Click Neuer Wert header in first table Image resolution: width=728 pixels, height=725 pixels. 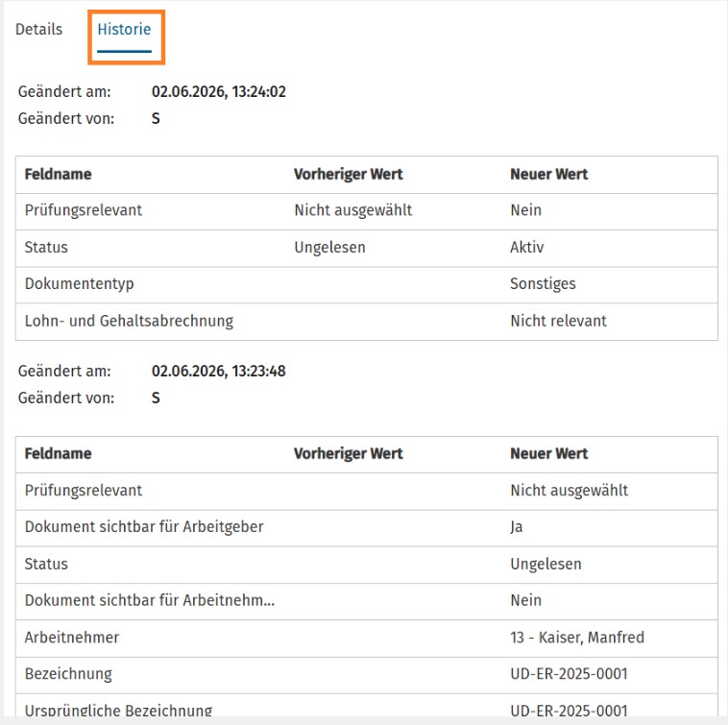pos(549,174)
